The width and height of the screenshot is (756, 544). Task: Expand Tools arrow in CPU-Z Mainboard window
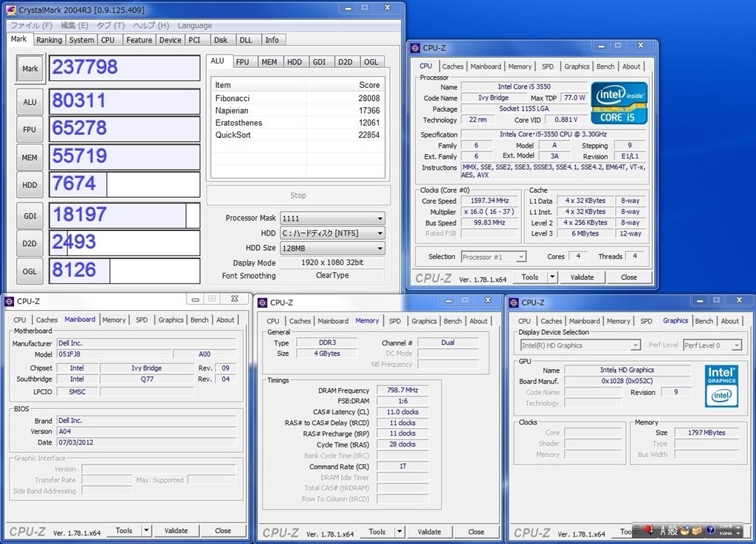click(x=146, y=531)
